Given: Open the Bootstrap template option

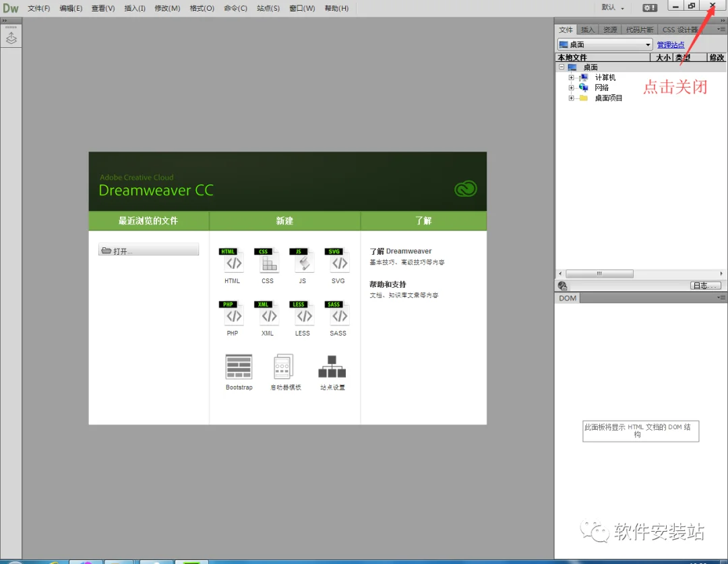Looking at the screenshot, I should point(239,372).
